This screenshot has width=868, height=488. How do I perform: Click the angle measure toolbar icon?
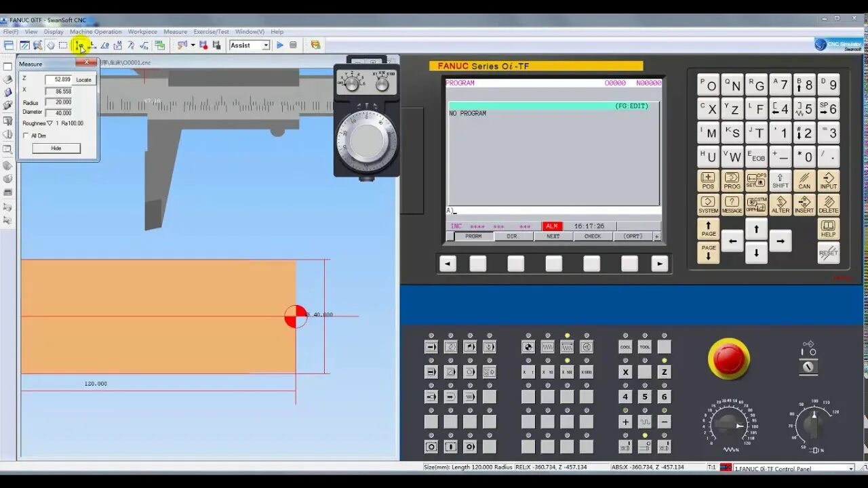[105, 45]
